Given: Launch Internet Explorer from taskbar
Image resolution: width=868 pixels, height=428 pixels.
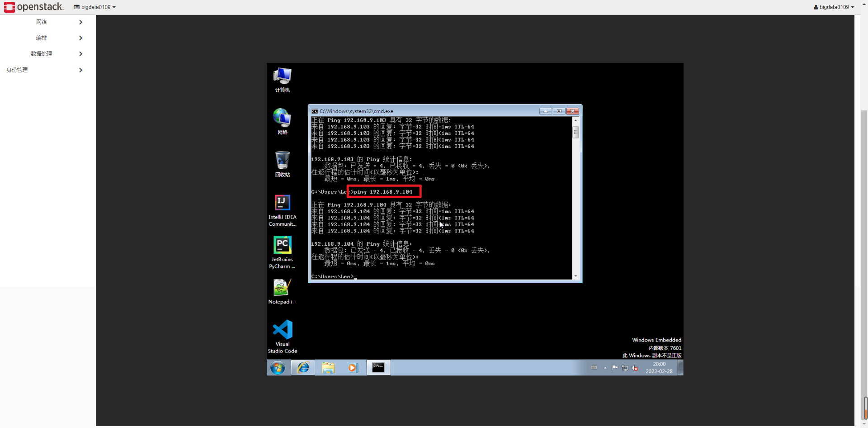Looking at the screenshot, I should [303, 368].
